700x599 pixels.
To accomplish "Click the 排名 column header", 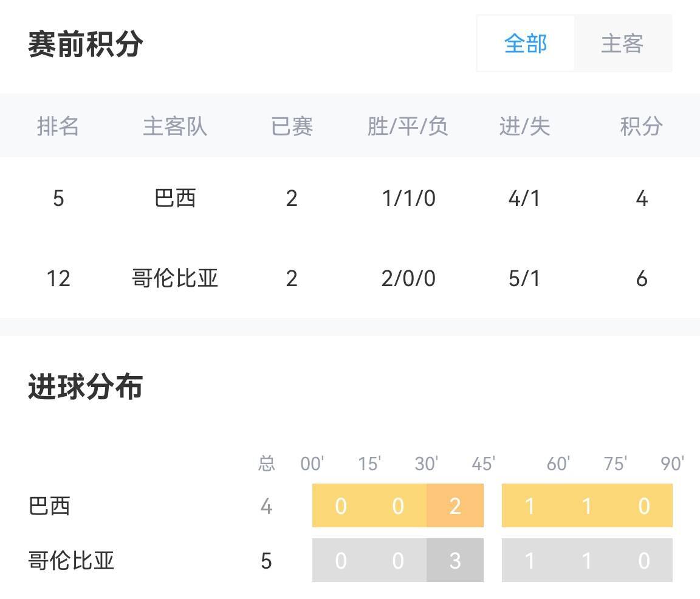I will pos(58,126).
